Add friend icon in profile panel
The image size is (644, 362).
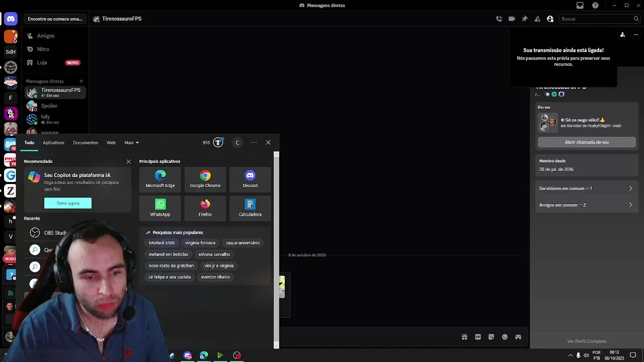coord(622,35)
